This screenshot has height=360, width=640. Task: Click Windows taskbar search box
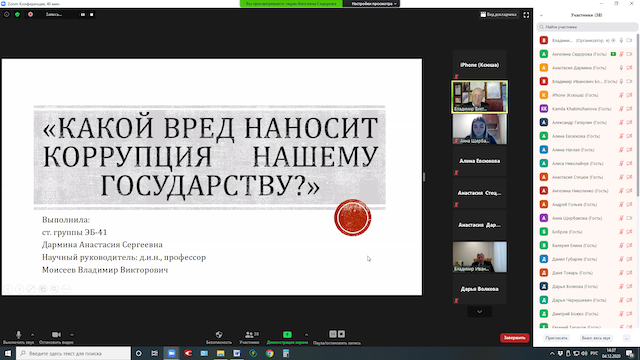[73, 353]
